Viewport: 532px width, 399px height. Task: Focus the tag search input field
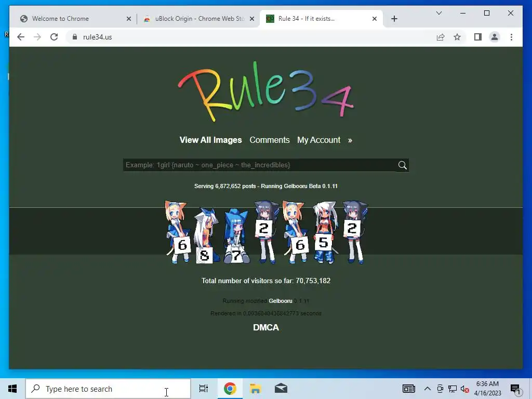[x=260, y=165]
